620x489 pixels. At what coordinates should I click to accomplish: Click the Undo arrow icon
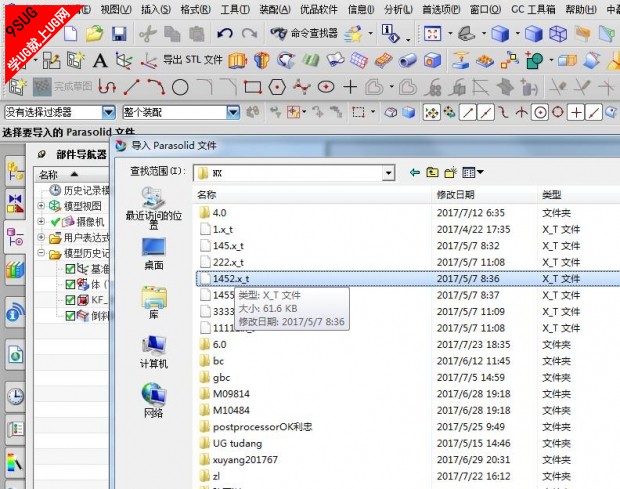pyautogui.click(x=225, y=34)
